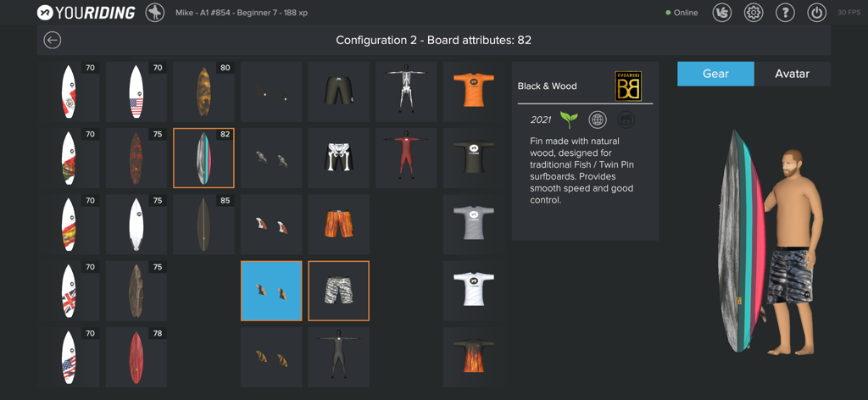The image size is (868, 400).
Task: Click the greyed video icon beside the globe
Action: (x=626, y=119)
